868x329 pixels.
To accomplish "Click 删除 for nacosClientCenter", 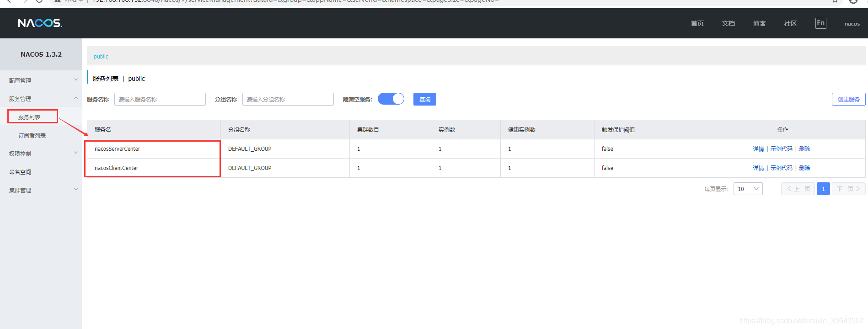I will pyautogui.click(x=804, y=168).
